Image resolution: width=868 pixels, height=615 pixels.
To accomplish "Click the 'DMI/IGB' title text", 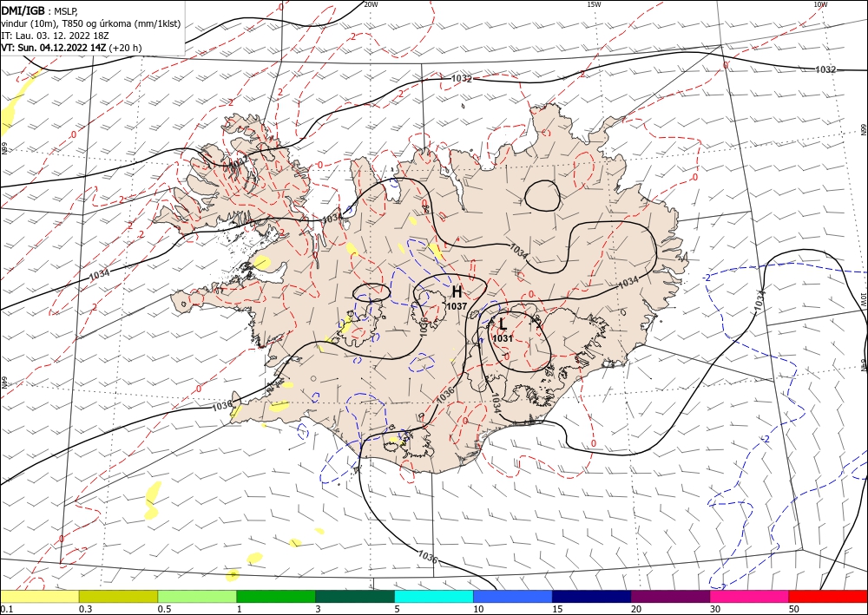I will pyautogui.click(x=23, y=10).
